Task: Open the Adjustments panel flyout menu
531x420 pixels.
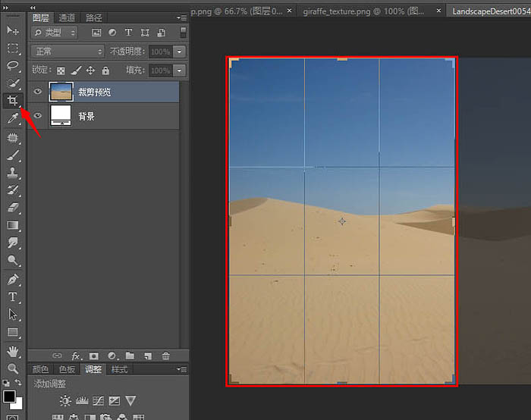Action: click(181, 369)
